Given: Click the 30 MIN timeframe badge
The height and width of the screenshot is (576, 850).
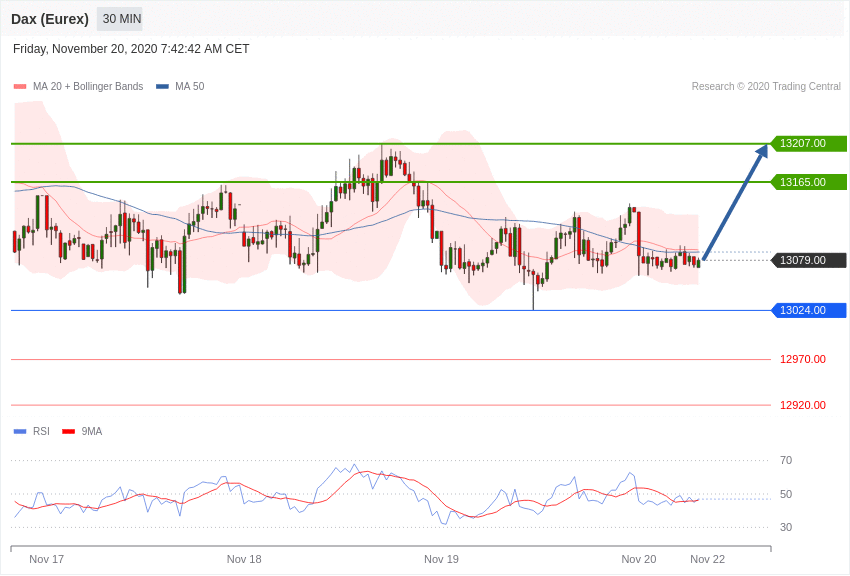Looking at the screenshot, I should 121,19.
